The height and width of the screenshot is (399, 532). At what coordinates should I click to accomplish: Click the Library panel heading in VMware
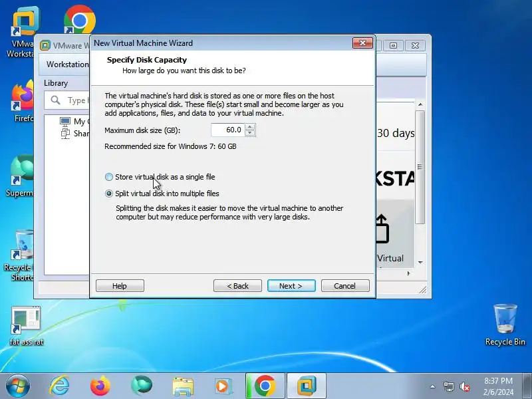click(x=56, y=83)
